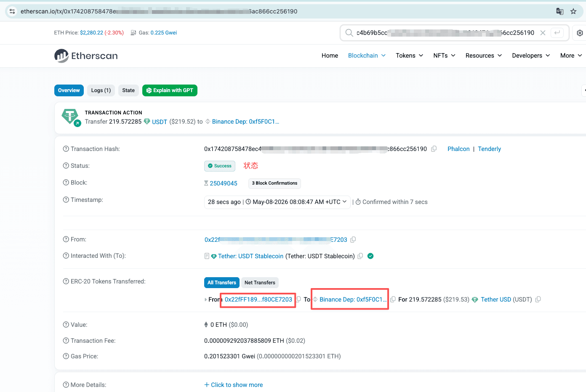Open sender address 0x22fFF189...f80CE7203 link
Viewport: 586px width, 392px height.
[x=258, y=299]
